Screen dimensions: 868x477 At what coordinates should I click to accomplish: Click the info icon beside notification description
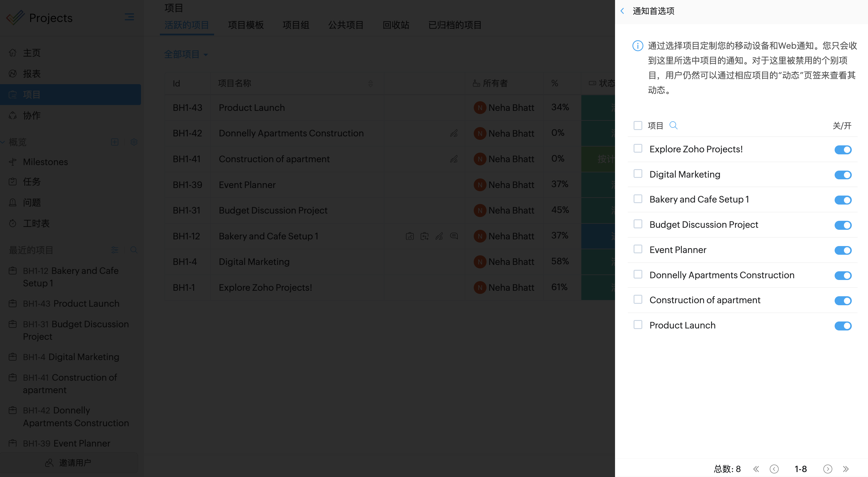(638, 46)
